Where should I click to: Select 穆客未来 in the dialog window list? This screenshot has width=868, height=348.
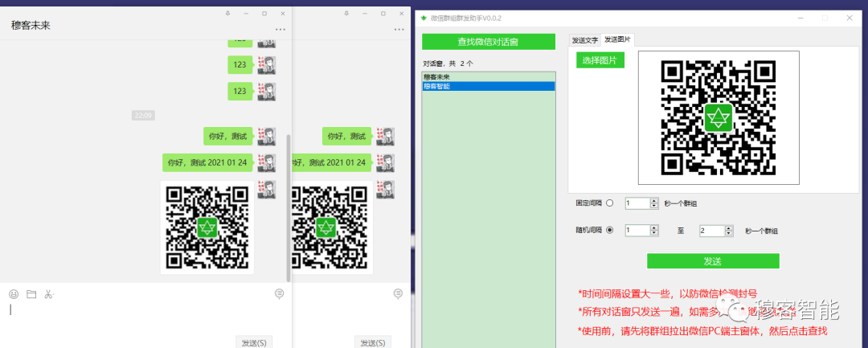pyautogui.click(x=489, y=77)
